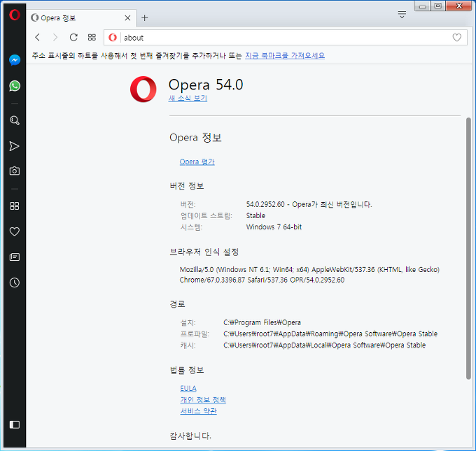Click the Roaming profile path text
This screenshot has width=476, height=451.
(330, 334)
